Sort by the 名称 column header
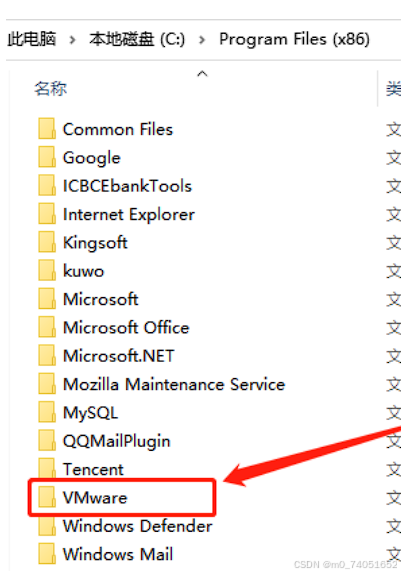Viewport: 401px width, 576px height. tap(51, 89)
